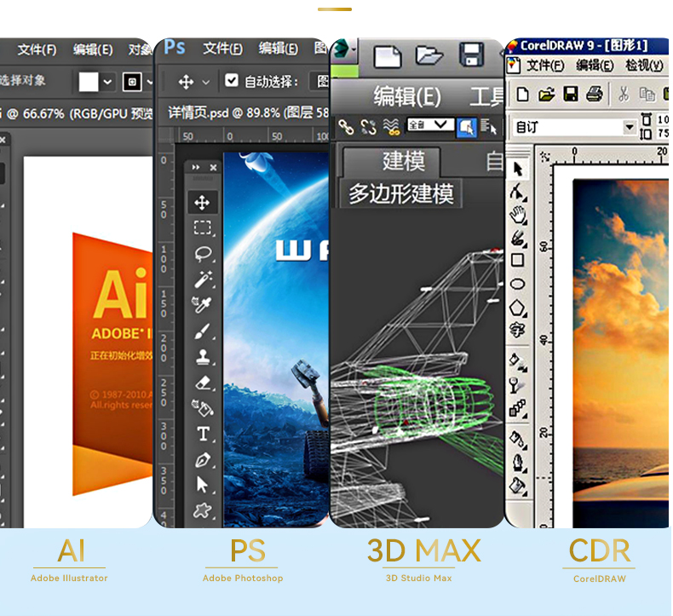
Task: Click the Open folder icon in CorelDRAW
Action: (x=546, y=94)
